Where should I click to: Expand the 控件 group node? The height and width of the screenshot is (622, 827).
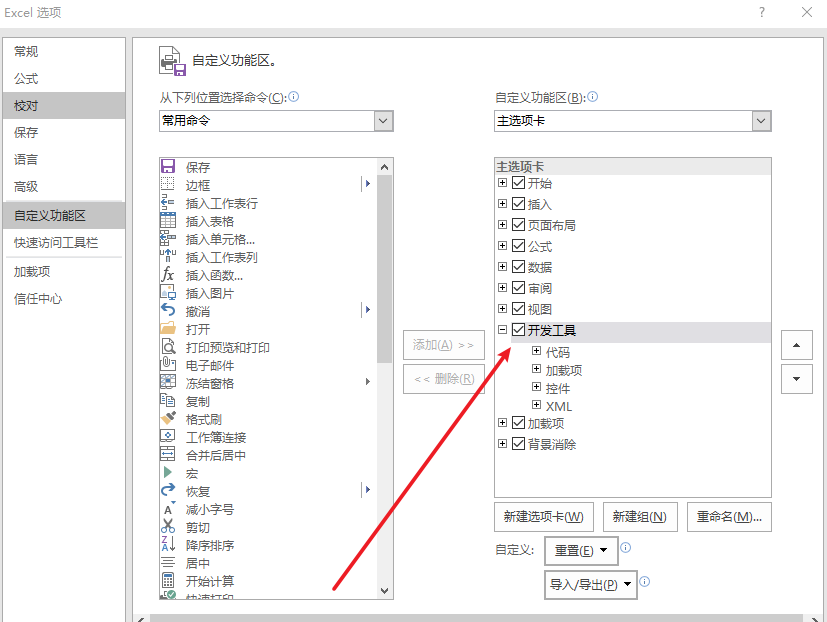pos(536,387)
